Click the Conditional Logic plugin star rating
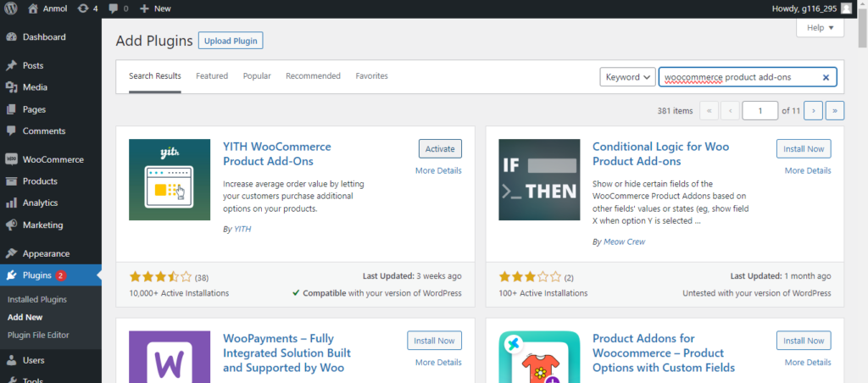 [x=530, y=277]
